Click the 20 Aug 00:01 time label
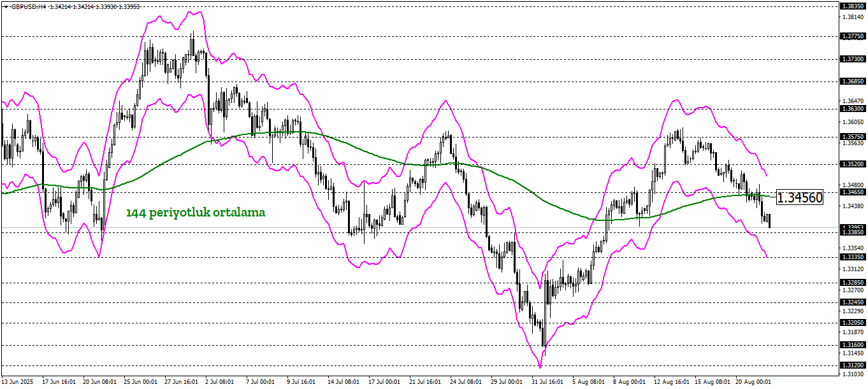 tap(752, 382)
